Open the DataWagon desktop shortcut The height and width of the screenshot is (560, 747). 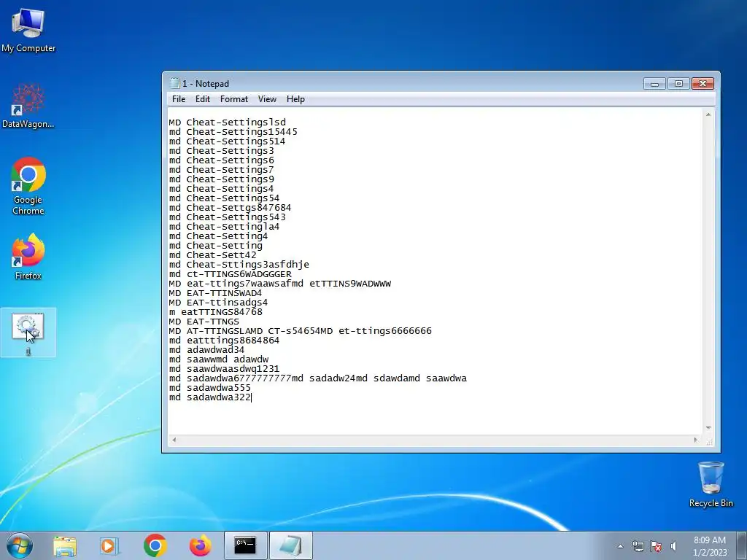click(28, 106)
